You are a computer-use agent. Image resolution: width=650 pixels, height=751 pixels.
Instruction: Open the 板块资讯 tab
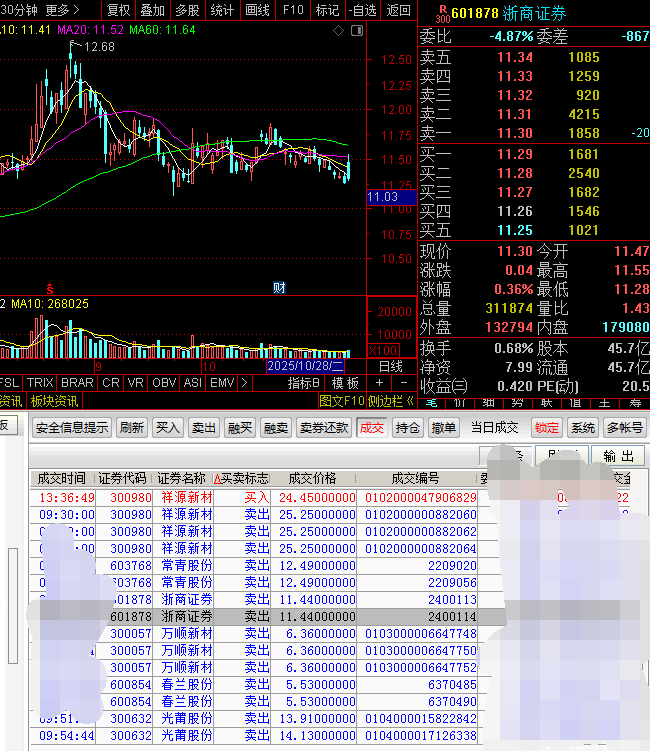(x=54, y=401)
